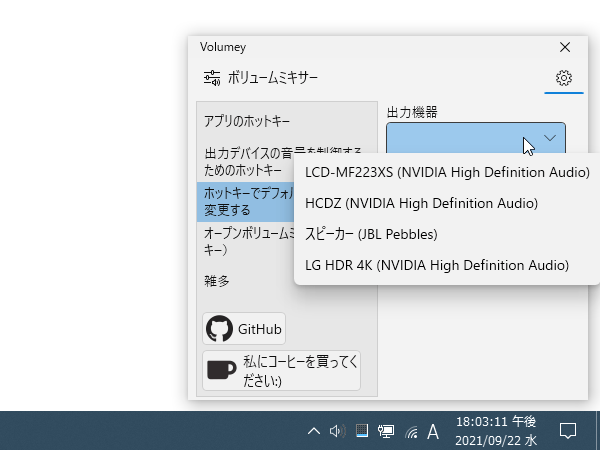This screenshot has width=600, height=450.
Task: Select the ホットキーでデフォルト 変更する section
Action: coord(246,202)
